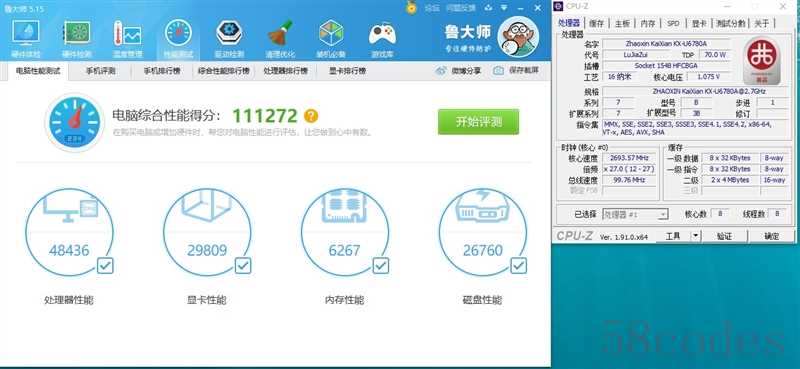Switch to the CPU-Z 内存 tab
The image size is (800, 369).
click(647, 23)
